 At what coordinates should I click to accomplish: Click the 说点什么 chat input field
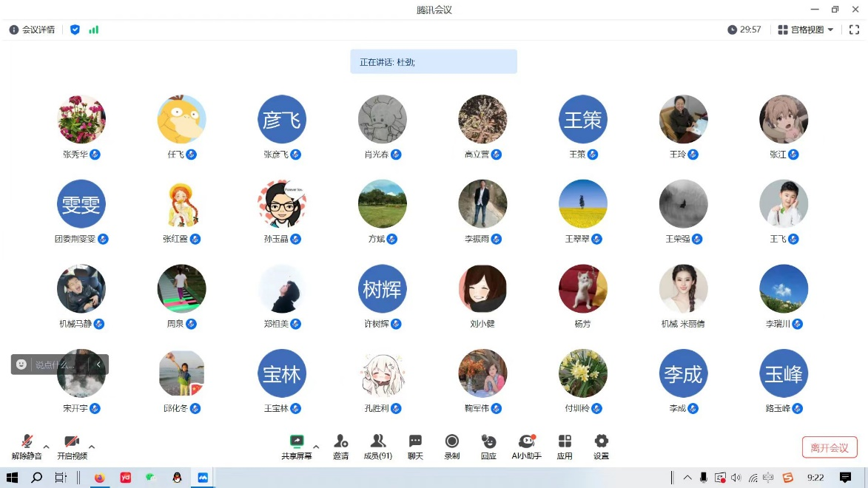[56, 365]
